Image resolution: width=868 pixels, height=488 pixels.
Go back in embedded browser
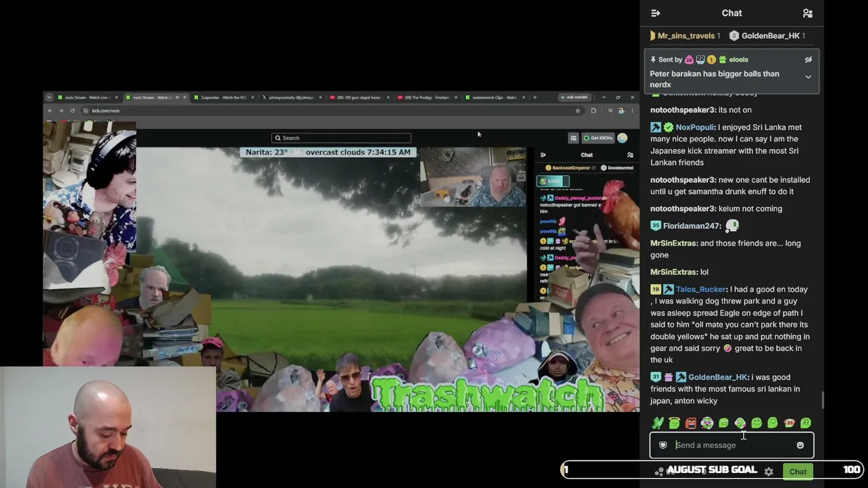(50, 110)
